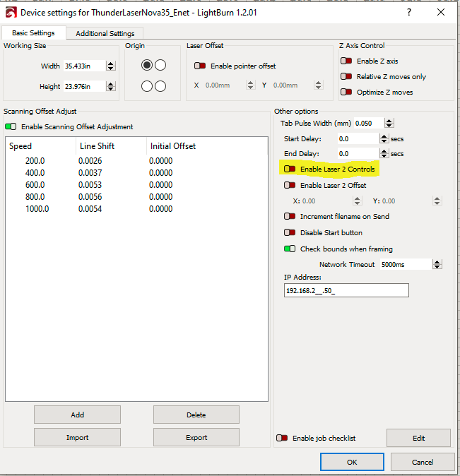Click the Working Size Width field
Image resolution: width=460 pixels, height=476 pixels.
pyautogui.click(x=85, y=66)
